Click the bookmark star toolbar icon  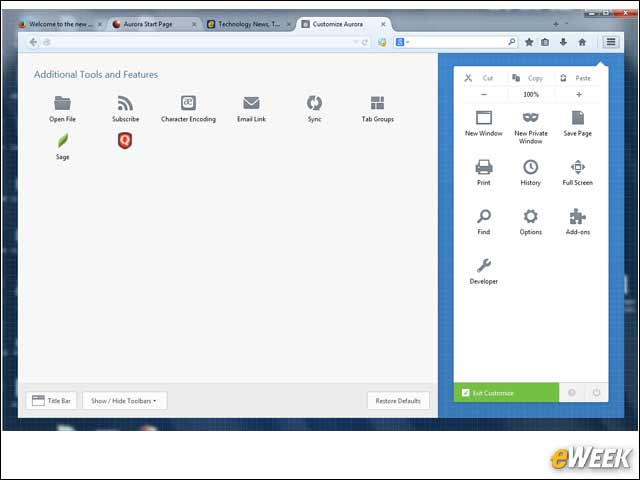tap(529, 42)
